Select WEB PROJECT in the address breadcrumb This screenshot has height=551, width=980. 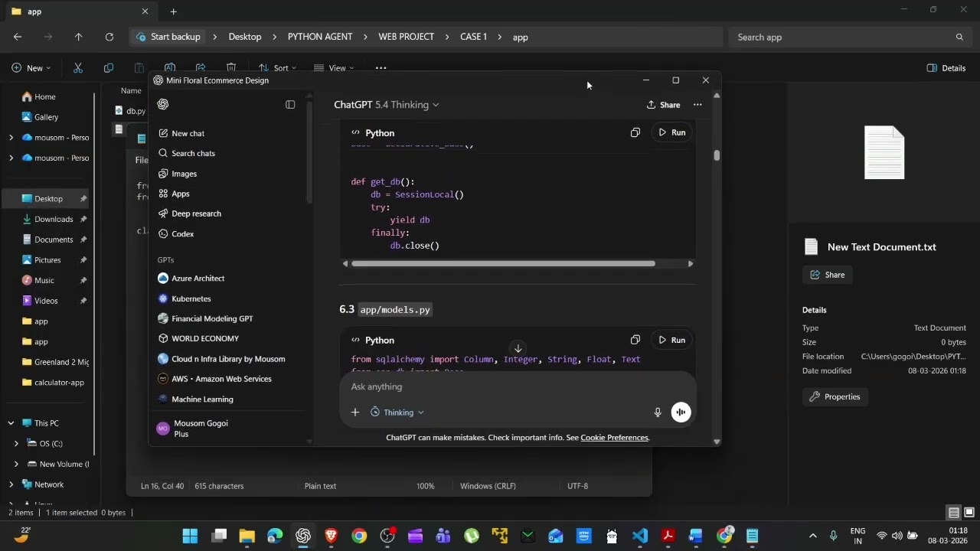[406, 37]
